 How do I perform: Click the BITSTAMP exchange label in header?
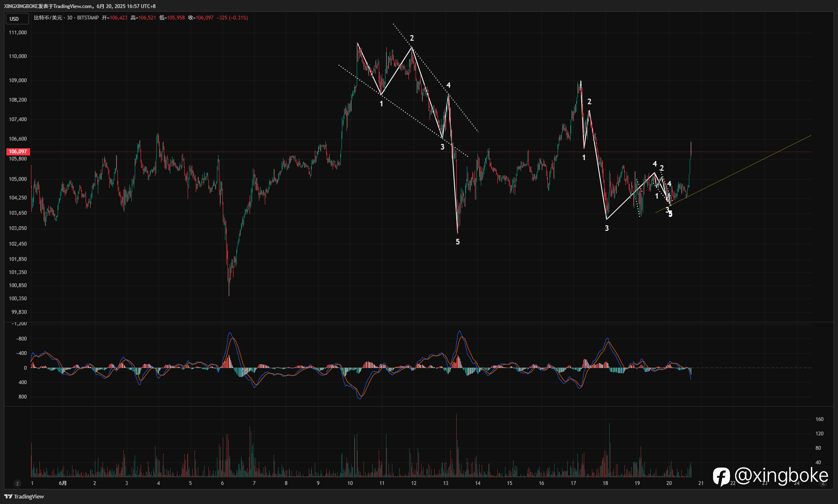coord(88,18)
